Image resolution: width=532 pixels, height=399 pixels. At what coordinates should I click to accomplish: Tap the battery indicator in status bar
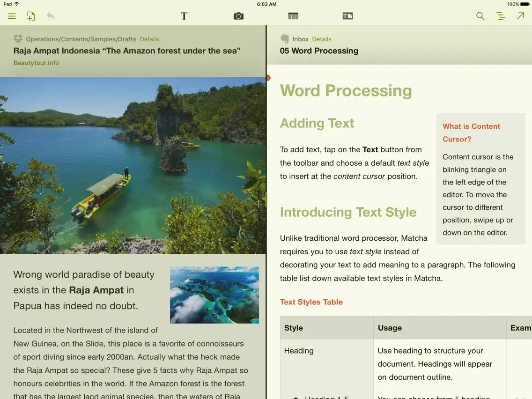pyautogui.click(x=525, y=4)
